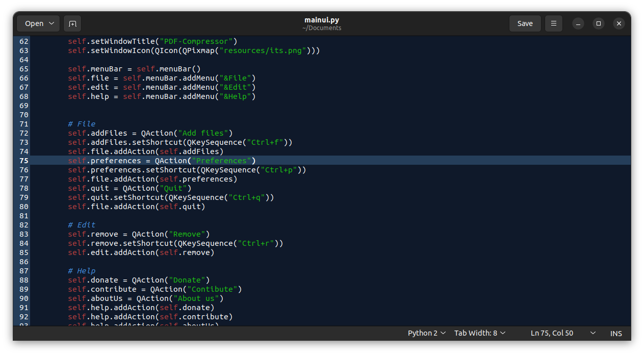The width and height of the screenshot is (644, 355).
Task: Toggle overwrite mode via the INS indicator
Action: tap(616, 333)
